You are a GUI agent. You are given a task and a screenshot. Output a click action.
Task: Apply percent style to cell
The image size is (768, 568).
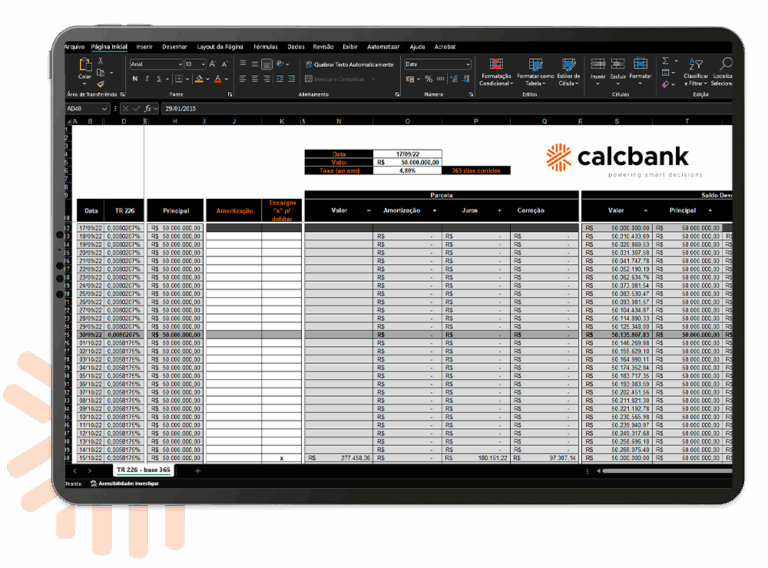tap(428, 79)
